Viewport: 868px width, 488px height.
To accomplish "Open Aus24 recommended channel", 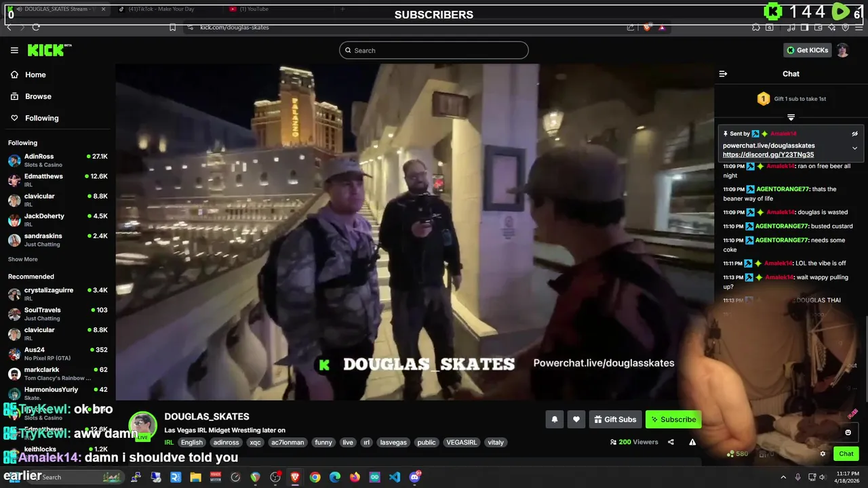I will coord(58,353).
